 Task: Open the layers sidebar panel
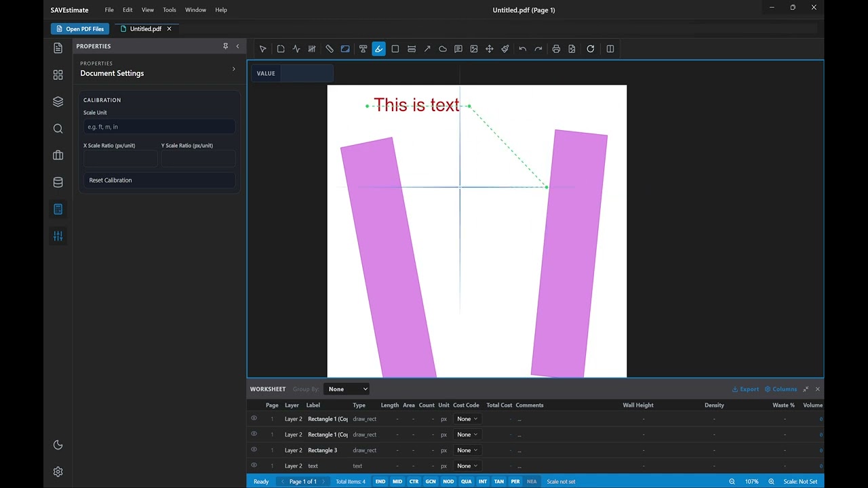58,102
